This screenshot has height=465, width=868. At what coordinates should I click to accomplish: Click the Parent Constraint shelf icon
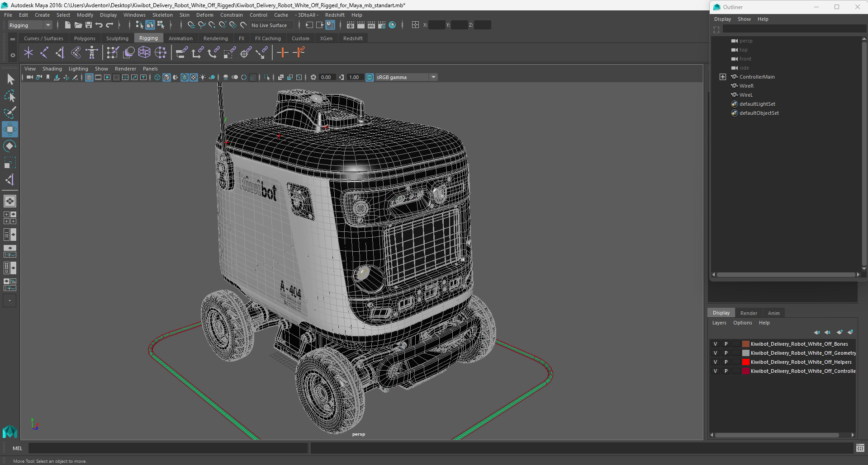tap(181, 53)
